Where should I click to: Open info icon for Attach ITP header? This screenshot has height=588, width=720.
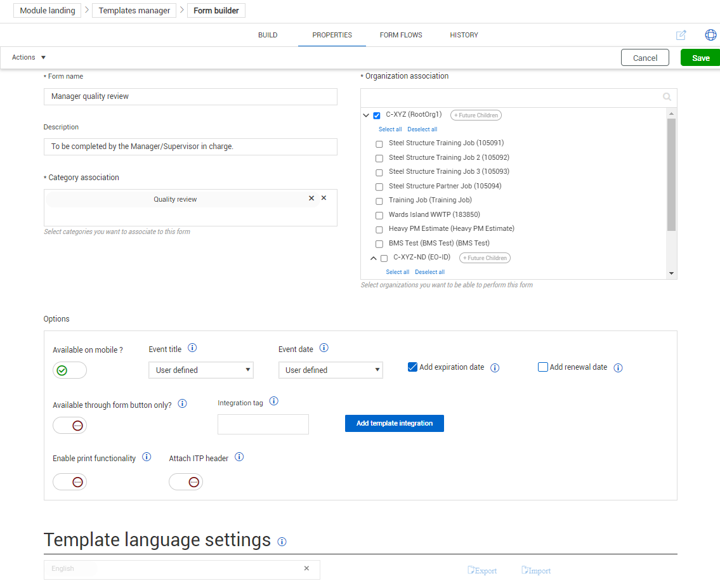coord(239,457)
